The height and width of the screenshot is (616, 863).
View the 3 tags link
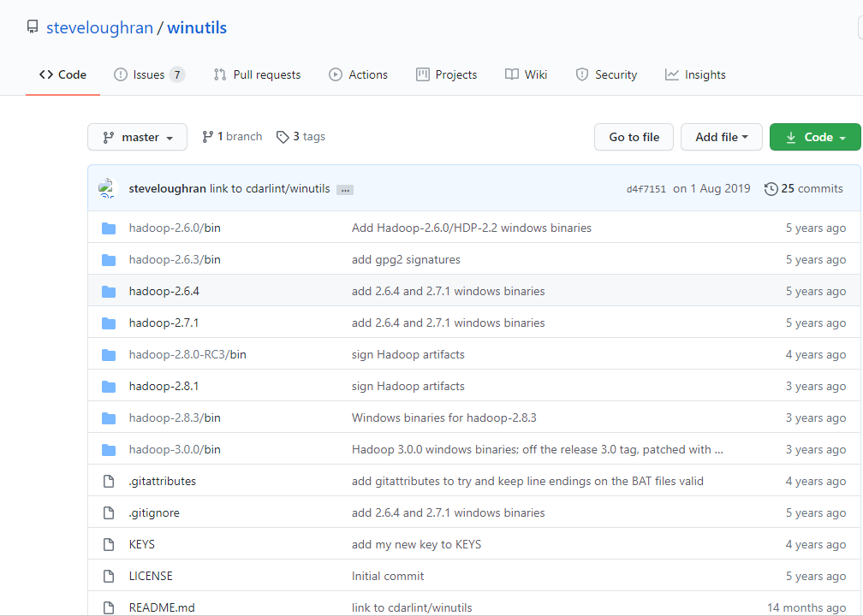(301, 136)
